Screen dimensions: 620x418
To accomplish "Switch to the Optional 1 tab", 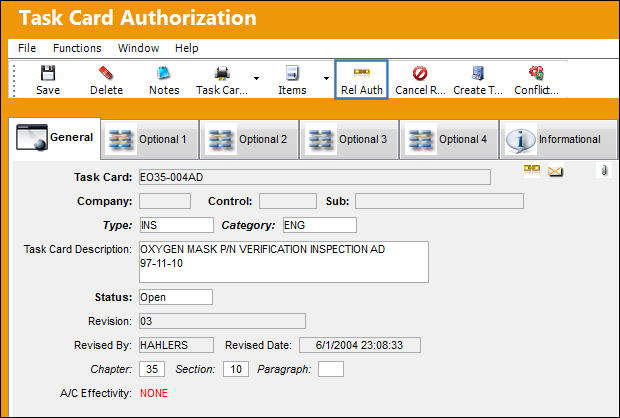I will click(149, 139).
